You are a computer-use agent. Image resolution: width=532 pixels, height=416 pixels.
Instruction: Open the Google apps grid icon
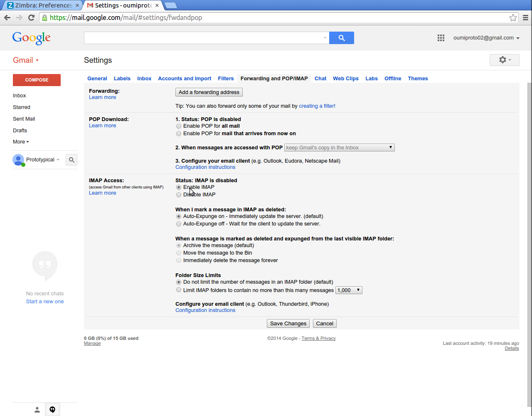click(x=441, y=38)
